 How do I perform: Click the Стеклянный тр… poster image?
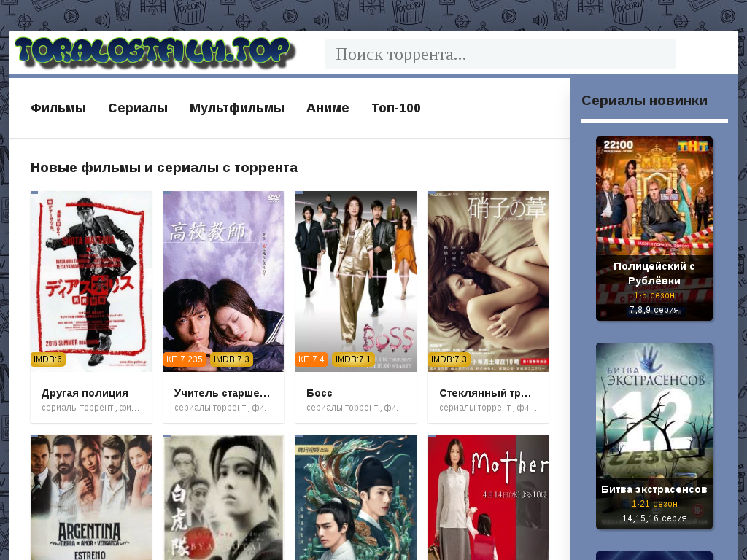[x=488, y=281]
